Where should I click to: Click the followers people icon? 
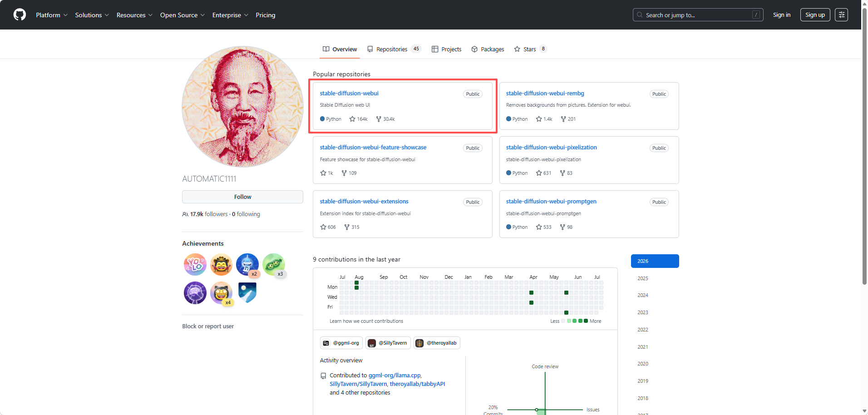185,214
